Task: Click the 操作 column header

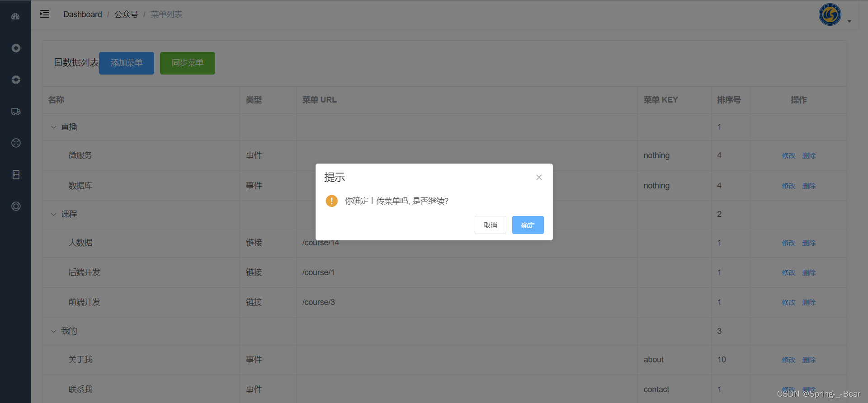Action: 799,100
